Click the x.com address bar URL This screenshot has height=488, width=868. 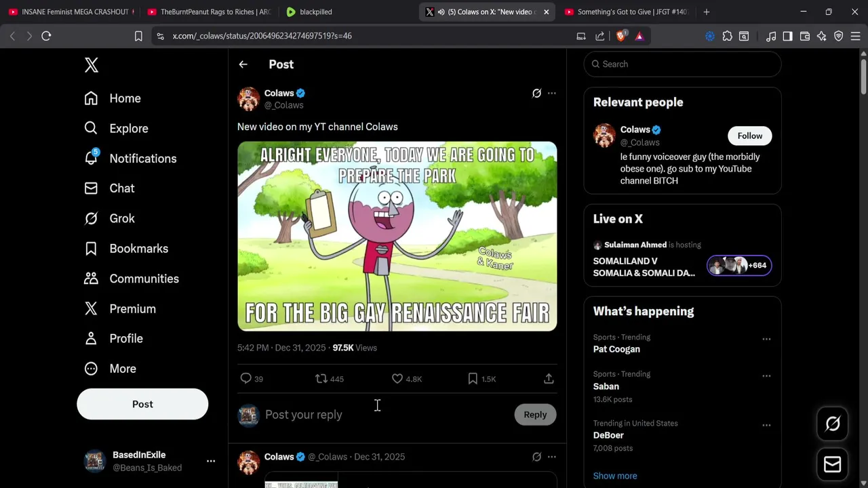[x=262, y=36]
